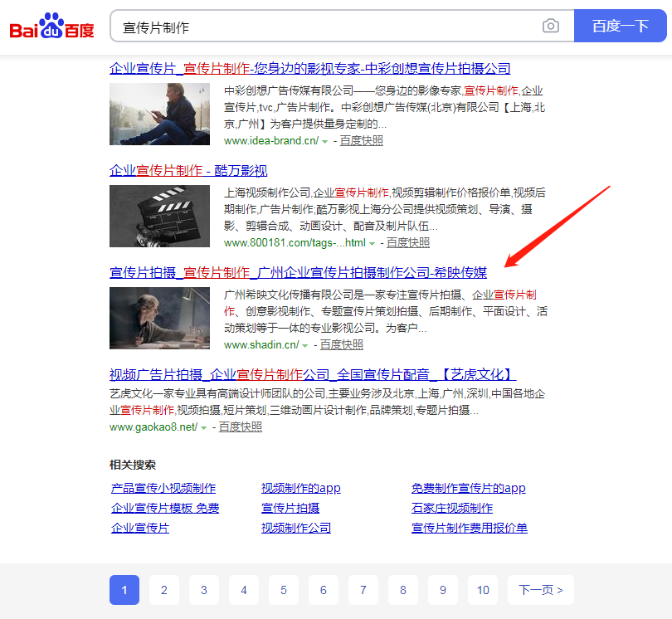
Task: Go to results page 2
Action: 164,590
